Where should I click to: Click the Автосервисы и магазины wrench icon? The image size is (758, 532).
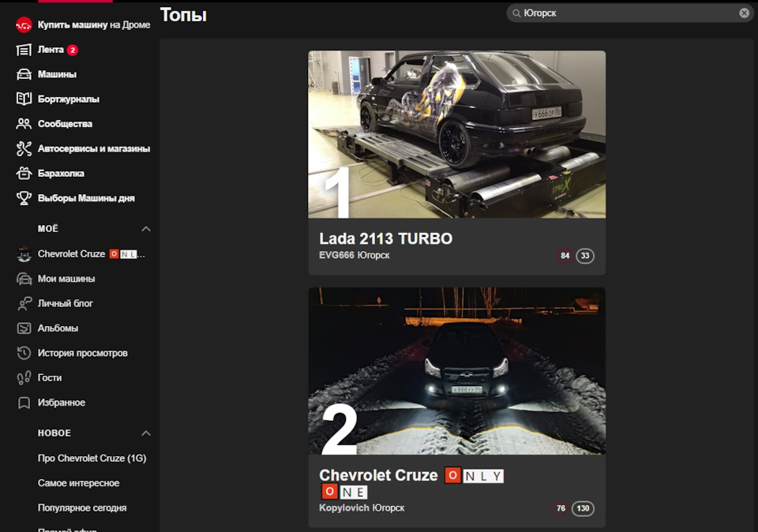tap(24, 148)
